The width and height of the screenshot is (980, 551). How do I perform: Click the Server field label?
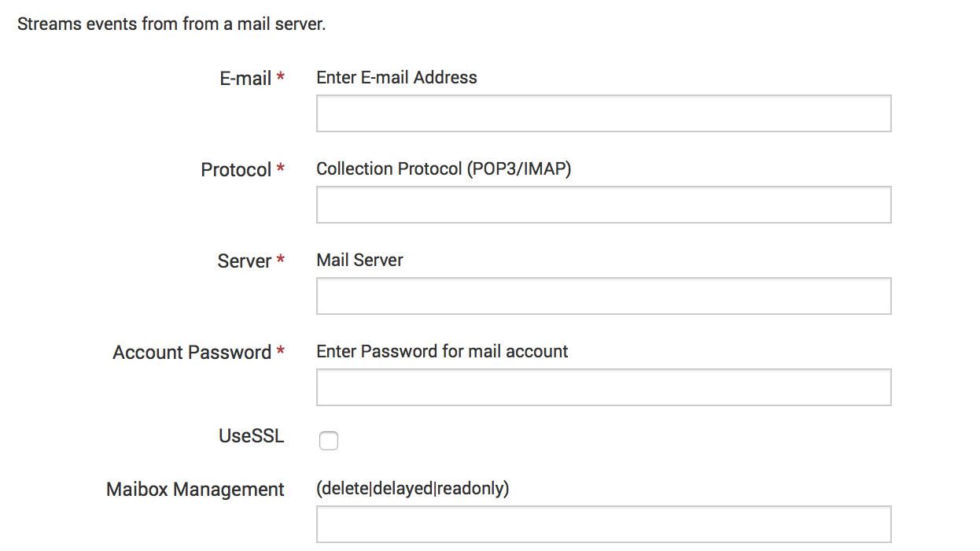(x=245, y=261)
